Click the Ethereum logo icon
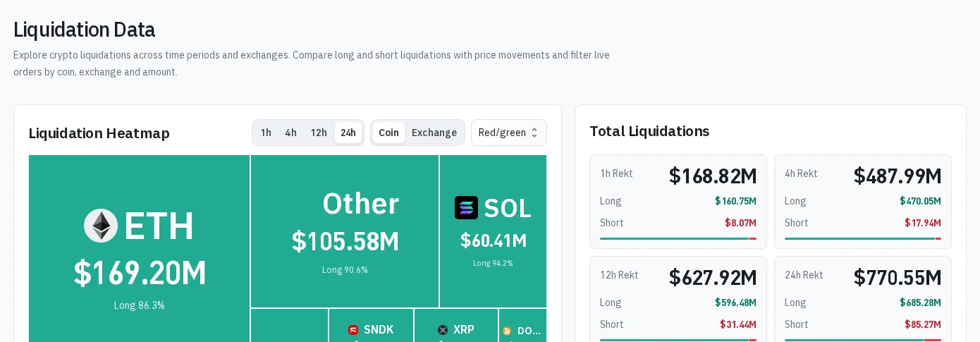Viewport: 980px width, 342px height. [x=101, y=226]
